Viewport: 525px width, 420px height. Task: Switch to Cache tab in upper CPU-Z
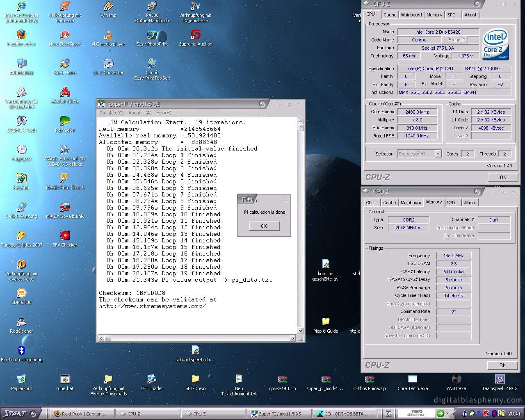tap(390, 15)
